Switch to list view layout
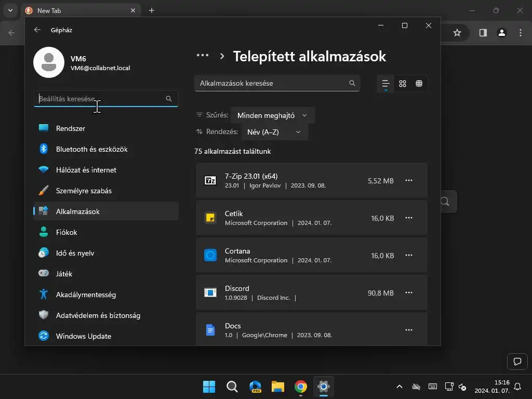The width and height of the screenshot is (532, 399). (x=386, y=84)
